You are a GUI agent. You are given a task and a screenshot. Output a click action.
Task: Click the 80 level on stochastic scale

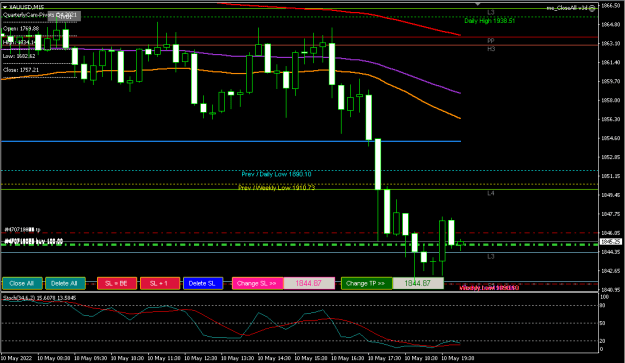tap(603, 305)
